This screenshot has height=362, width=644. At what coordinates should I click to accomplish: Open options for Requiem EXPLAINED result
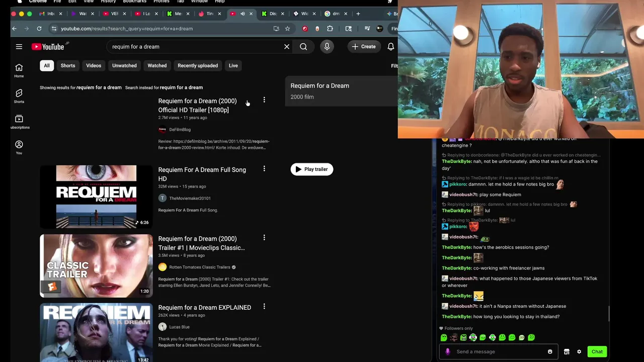[264, 307]
